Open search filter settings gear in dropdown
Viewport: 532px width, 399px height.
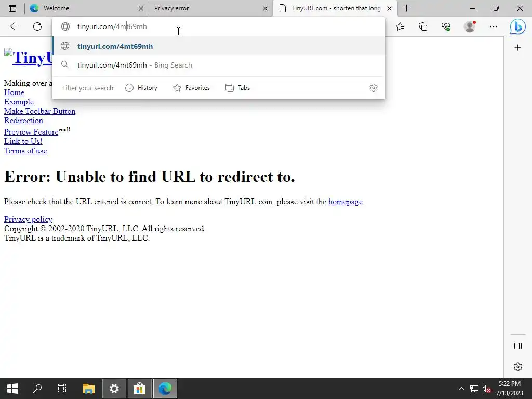tap(373, 88)
